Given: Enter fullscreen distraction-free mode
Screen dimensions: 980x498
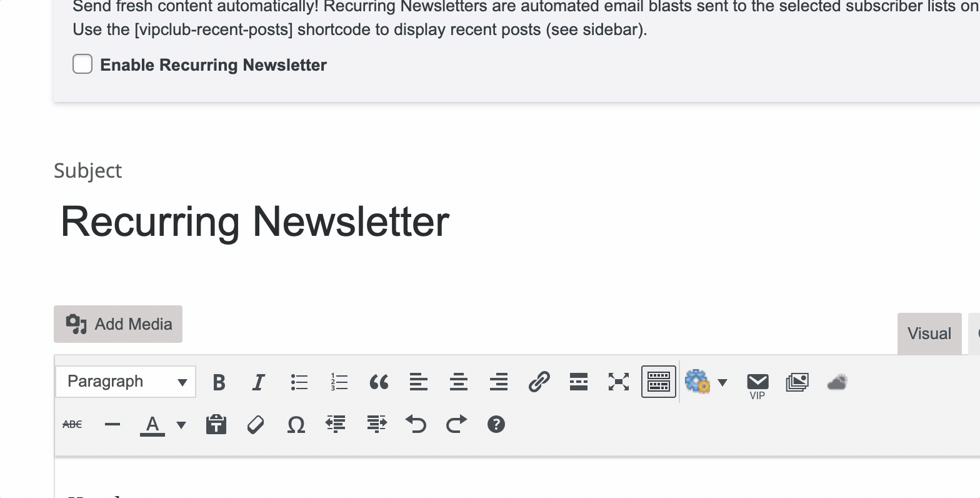Looking at the screenshot, I should pos(619,382).
